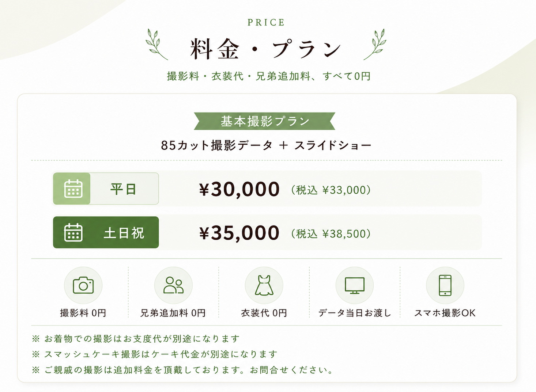Click the 料金・プラン heading
Viewport: 536px width, 392px height.
pos(266,49)
